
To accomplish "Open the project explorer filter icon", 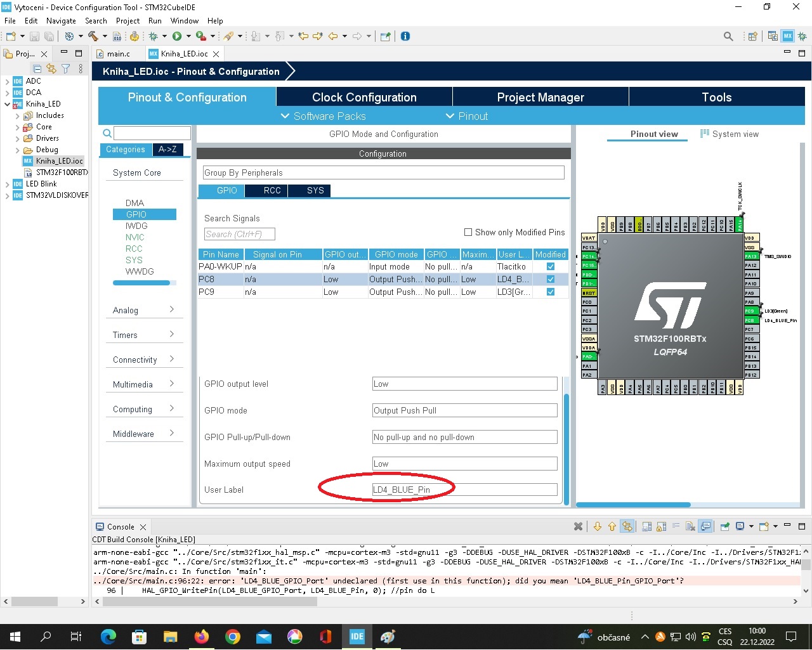I will (65, 68).
